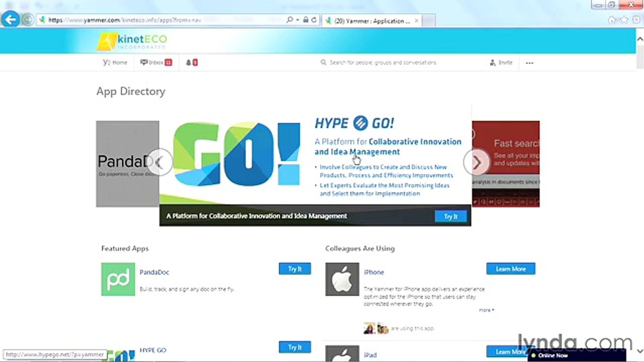The image size is (644, 362).
Task: Click the 'App Directory' heading text
Action: [131, 91]
